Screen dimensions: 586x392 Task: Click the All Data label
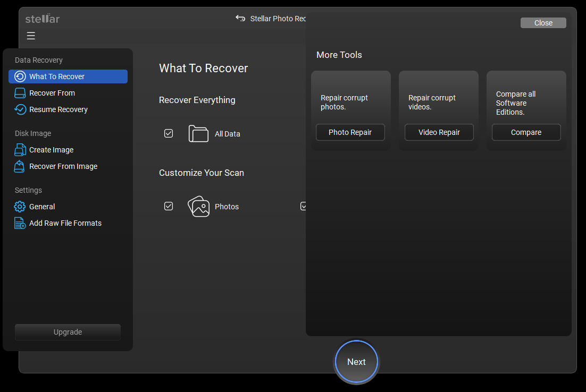pyautogui.click(x=227, y=134)
